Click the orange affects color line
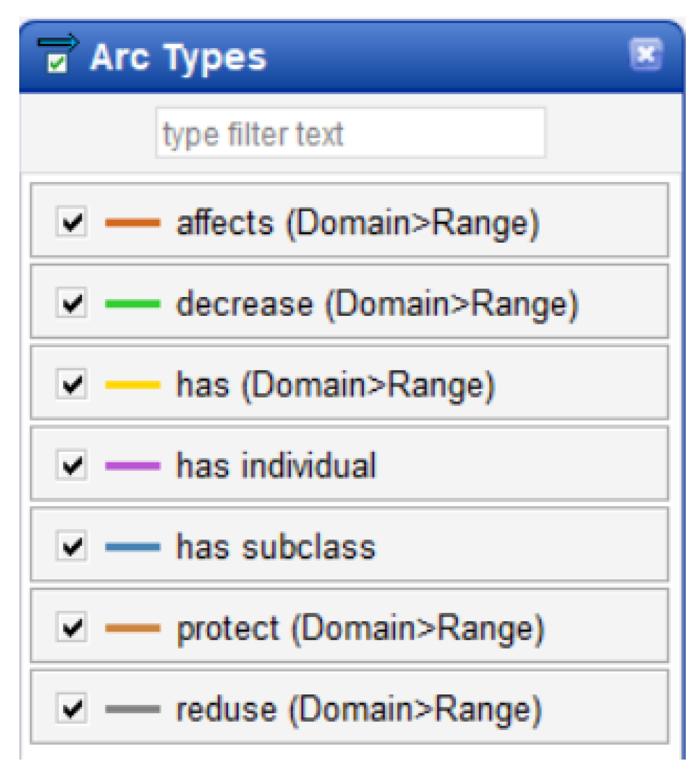Image resolution: width=700 pixels, height=782 pixels. click(x=132, y=223)
